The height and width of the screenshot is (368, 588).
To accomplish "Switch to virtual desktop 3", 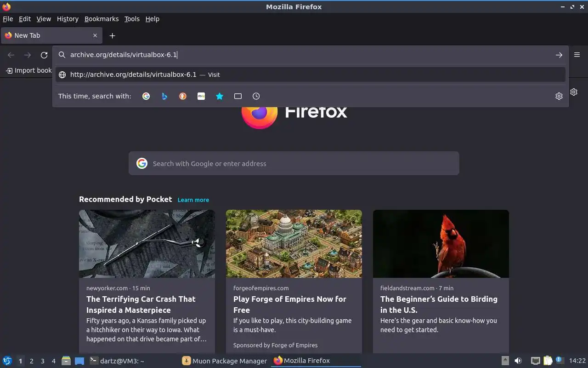I will pyautogui.click(x=43, y=361).
